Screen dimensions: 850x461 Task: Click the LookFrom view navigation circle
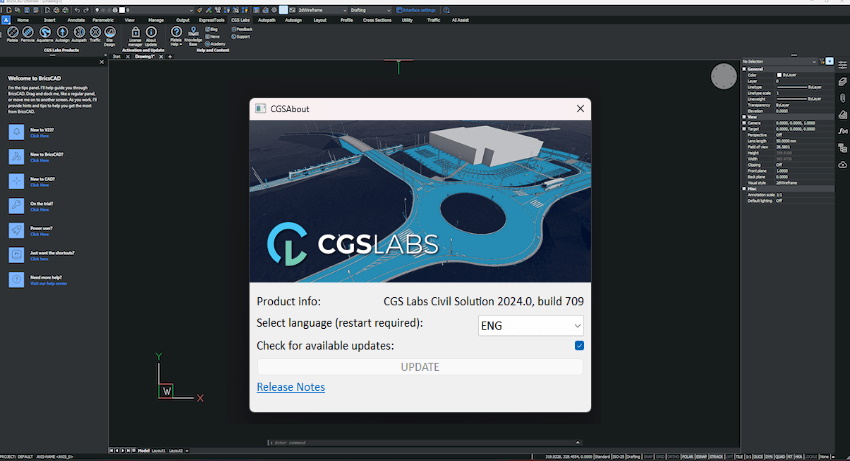724,76
